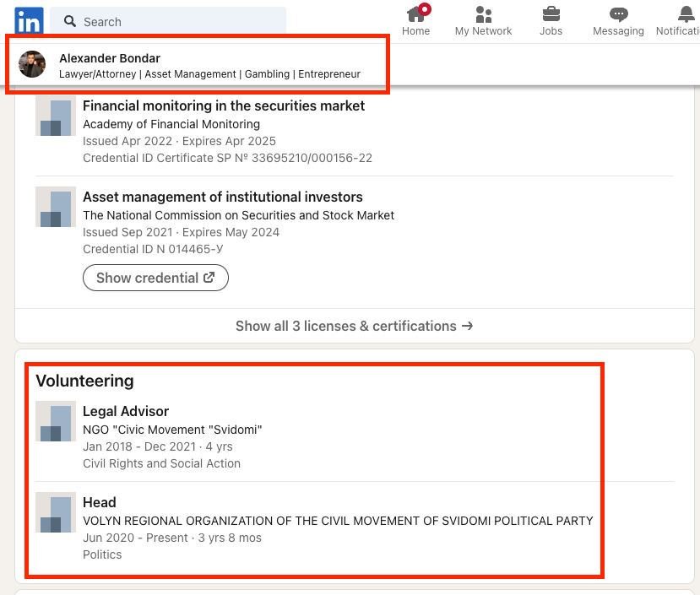
Task: Select the Head volunteering role title
Action: click(x=100, y=502)
